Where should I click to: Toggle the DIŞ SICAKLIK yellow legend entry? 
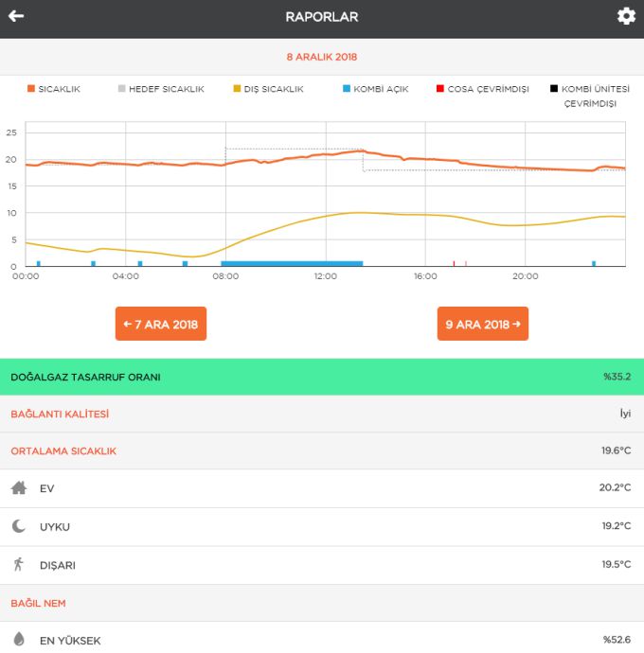click(268, 89)
